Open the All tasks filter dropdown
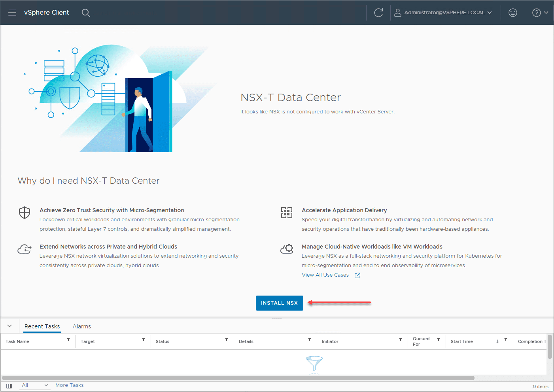Viewport: 554px width, 392px height. pyautogui.click(x=35, y=385)
